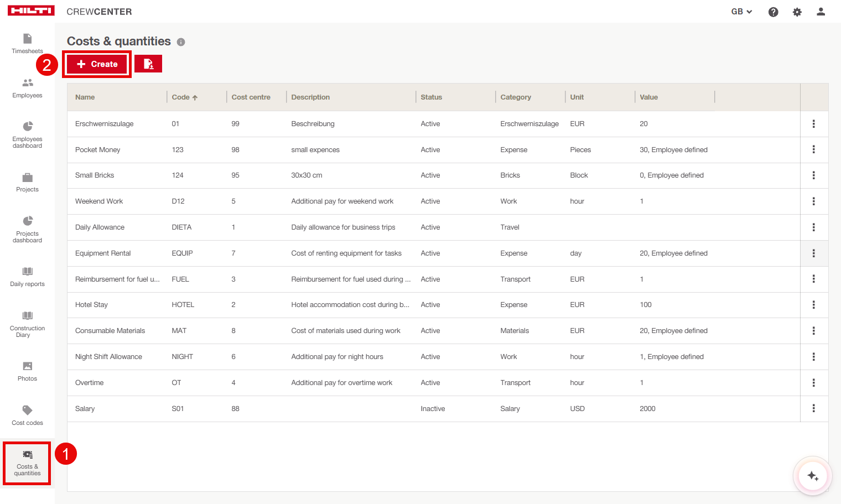The image size is (841, 504).
Task: Click the info icon beside page title
Action: 181,42
